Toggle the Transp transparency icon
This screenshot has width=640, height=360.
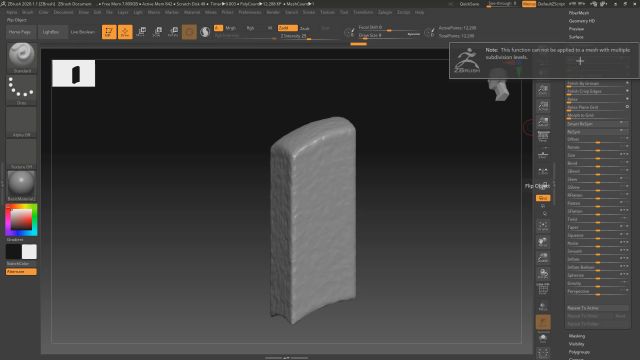(543, 306)
